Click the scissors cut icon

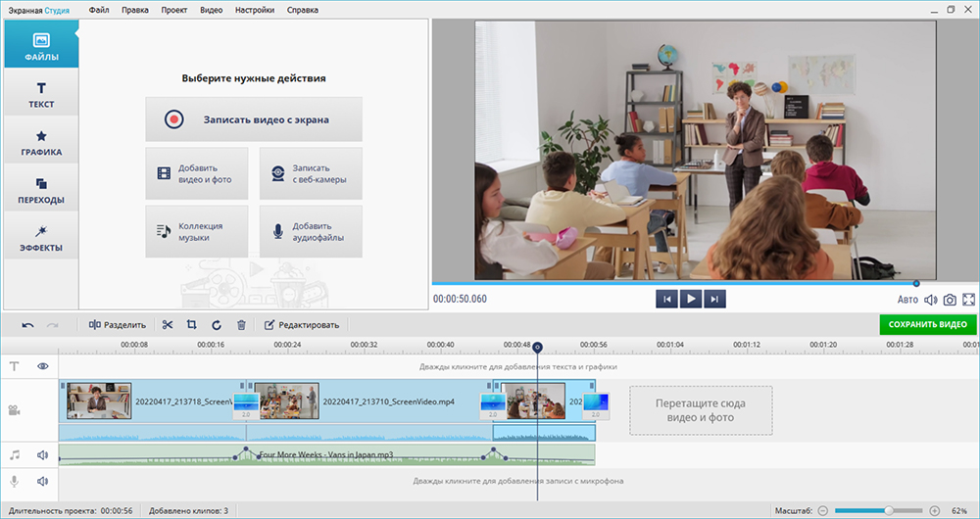pyautogui.click(x=167, y=325)
